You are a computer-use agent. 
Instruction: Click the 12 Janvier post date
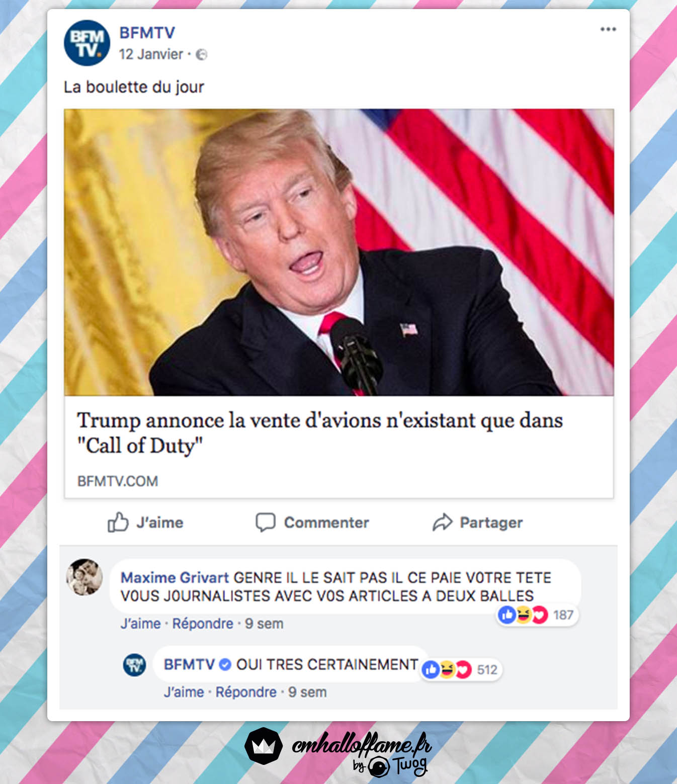point(151,54)
